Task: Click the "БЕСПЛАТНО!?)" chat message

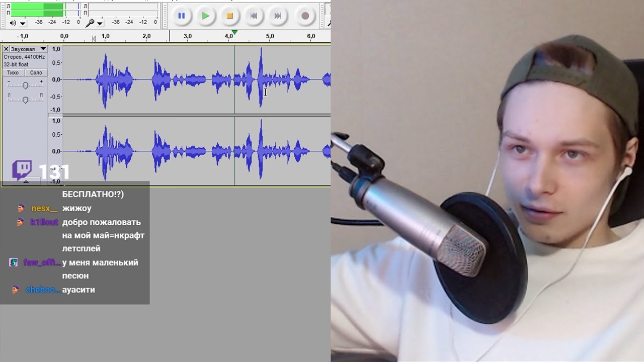Action: tap(93, 194)
